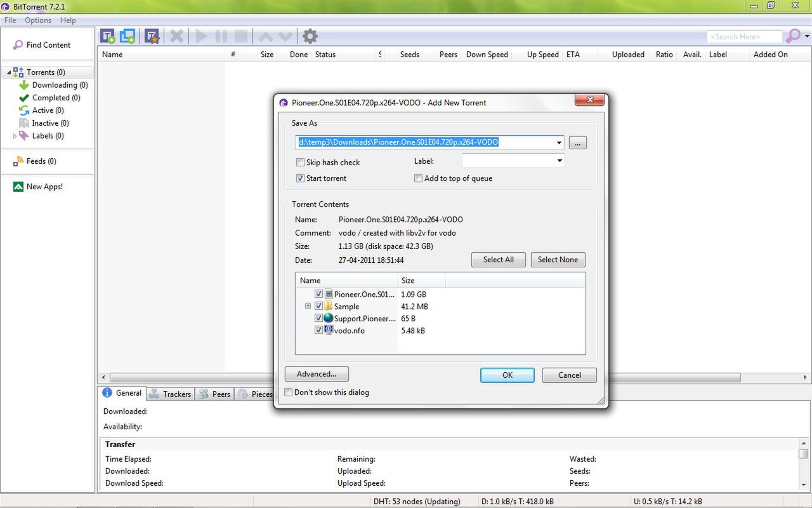Click the Create New Torrent icon
812x508 pixels.
(152, 36)
